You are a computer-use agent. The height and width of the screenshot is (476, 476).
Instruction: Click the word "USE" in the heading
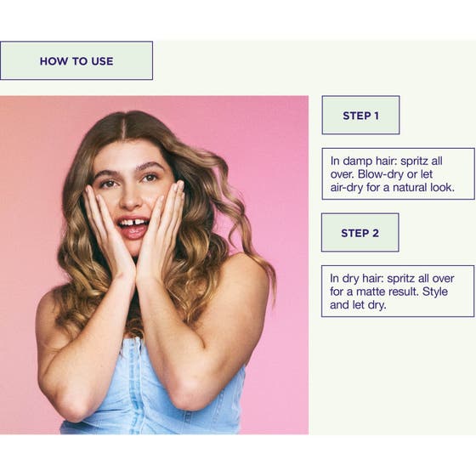[x=102, y=61]
